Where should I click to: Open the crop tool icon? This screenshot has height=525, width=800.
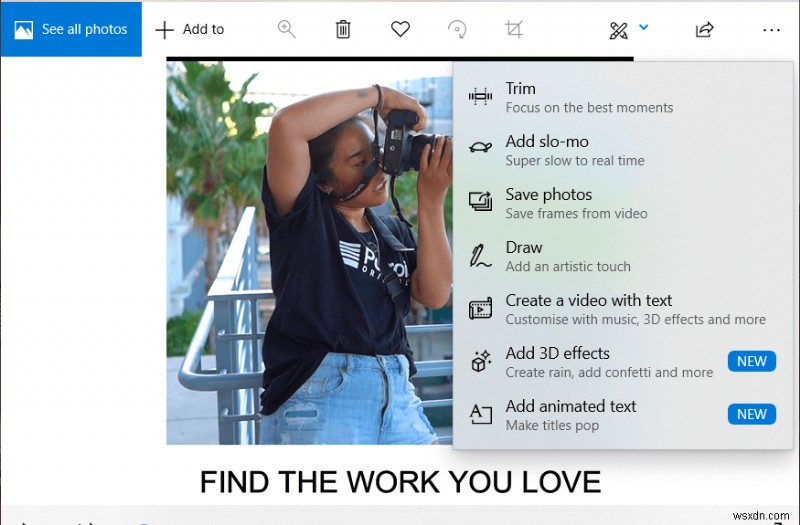pyautogui.click(x=514, y=29)
